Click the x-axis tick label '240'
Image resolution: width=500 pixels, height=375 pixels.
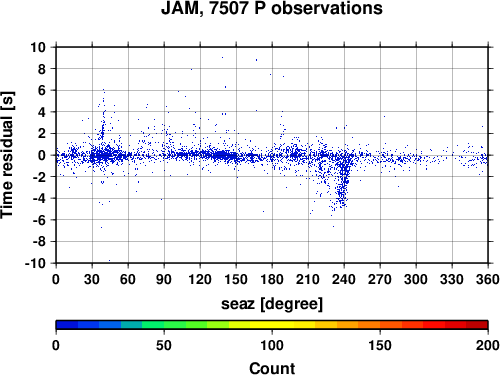344,279
